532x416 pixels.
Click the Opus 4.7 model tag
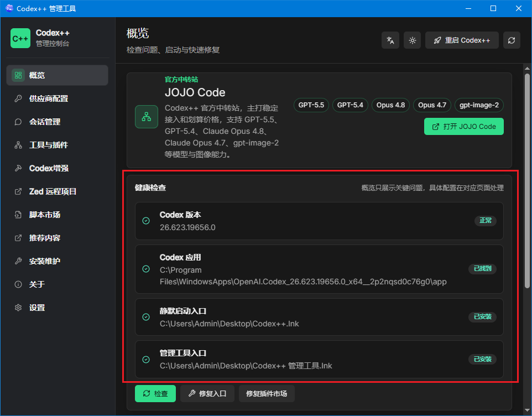point(432,105)
